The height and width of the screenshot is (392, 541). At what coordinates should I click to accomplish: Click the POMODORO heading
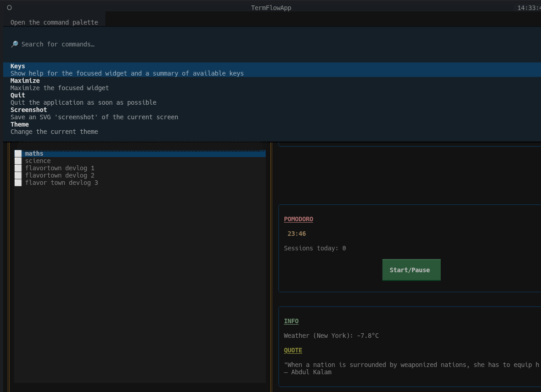(x=299, y=219)
